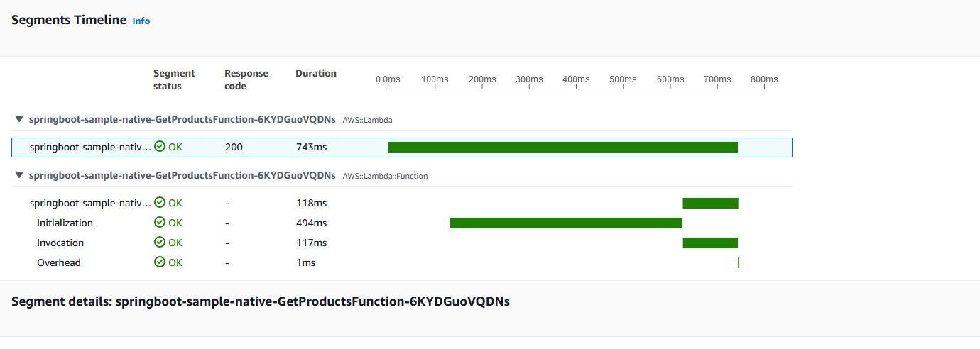Screen dimensions: 980x349
Task: Click the OK status icon for Initialization
Action: [160, 223]
